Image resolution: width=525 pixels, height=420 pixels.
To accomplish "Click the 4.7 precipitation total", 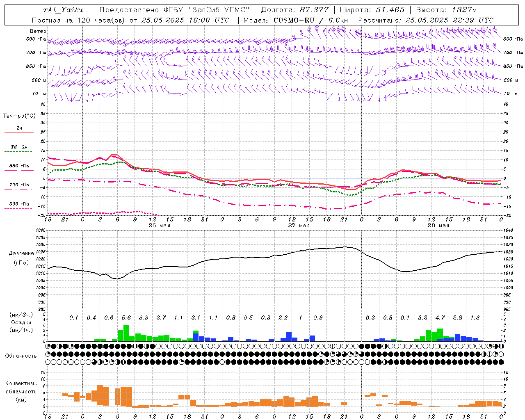I will [440, 317].
